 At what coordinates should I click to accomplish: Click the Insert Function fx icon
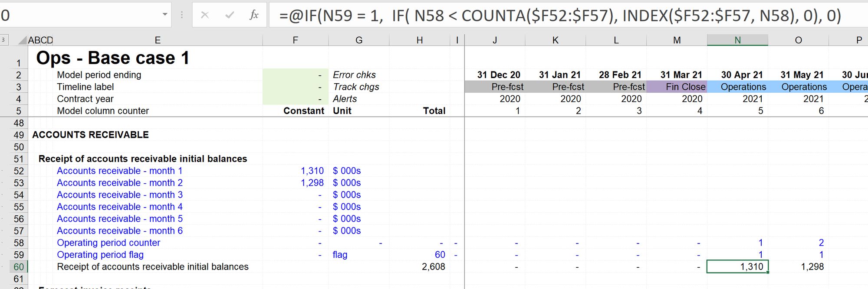pyautogui.click(x=254, y=15)
